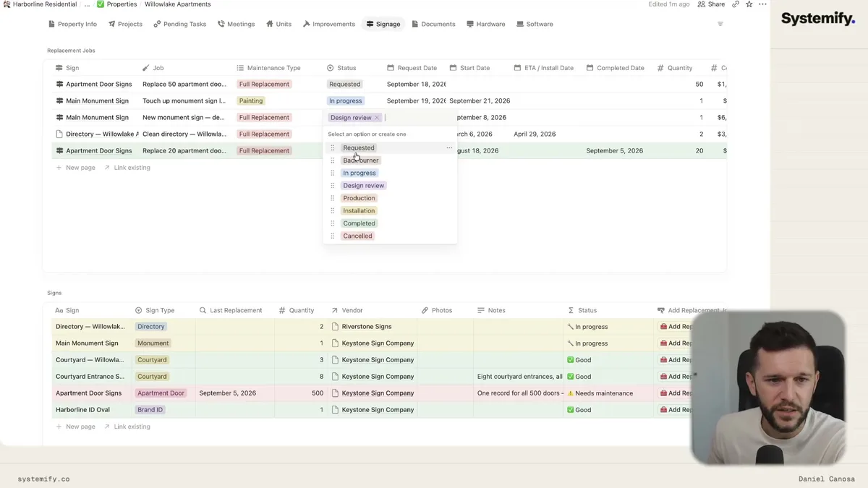Screen dimensions: 868x488
Task: Open the Software tab
Action: pyautogui.click(x=535, y=24)
